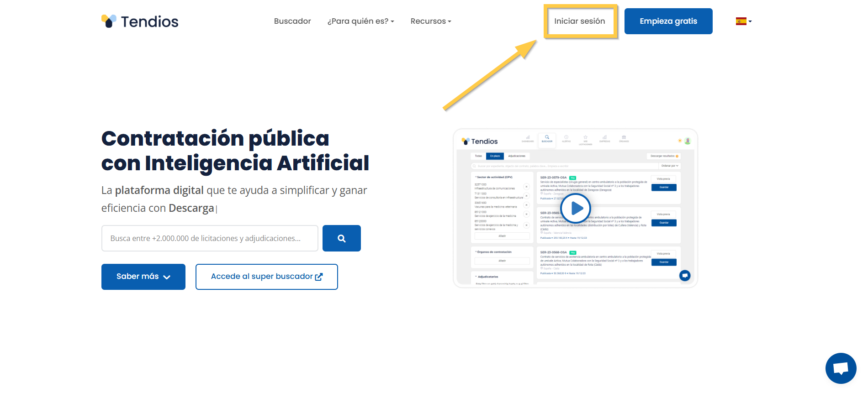
Task: Open the Buscador navigation item
Action: (292, 21)
